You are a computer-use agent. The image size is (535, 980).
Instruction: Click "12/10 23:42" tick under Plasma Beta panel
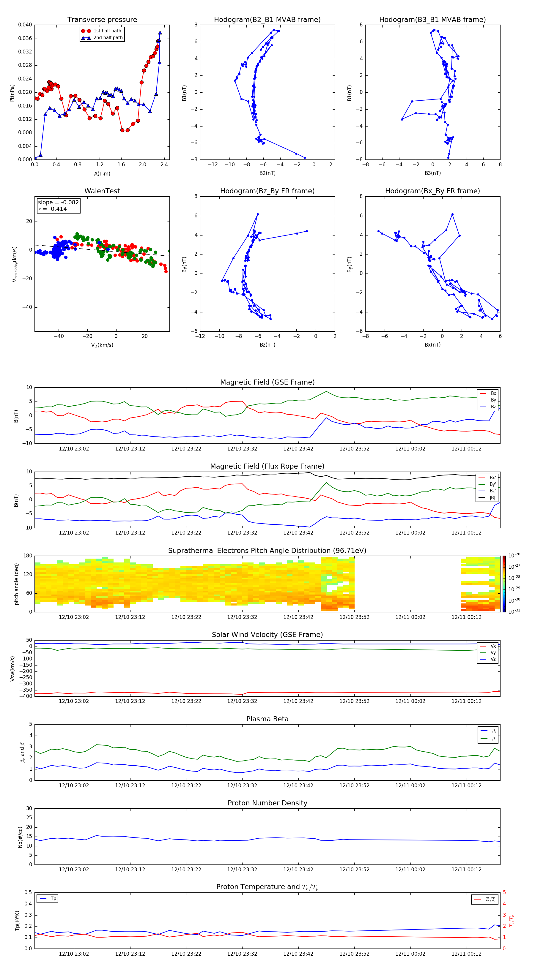pos(298,785)
